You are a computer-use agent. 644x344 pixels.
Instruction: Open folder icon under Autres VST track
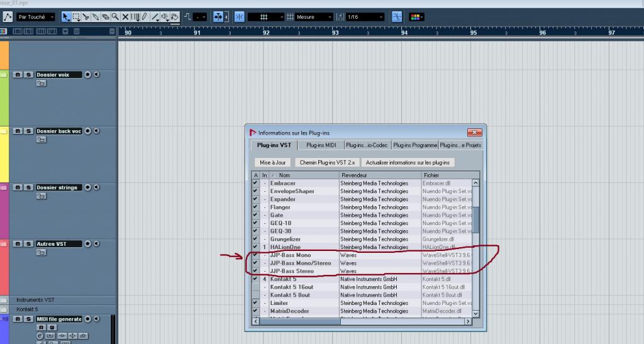[x=41, y=252]
